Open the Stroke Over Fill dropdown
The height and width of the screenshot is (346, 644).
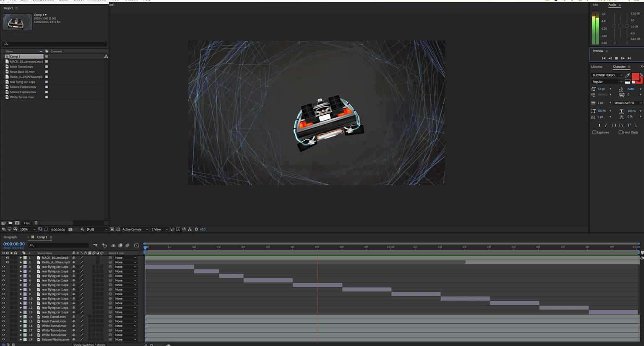coord(628,103)
